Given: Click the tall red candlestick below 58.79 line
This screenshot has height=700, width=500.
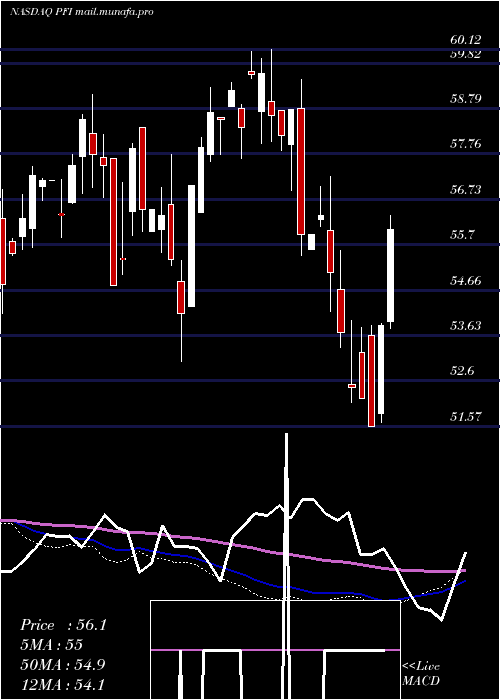Looking at the screenshot, I should tap(301, 171).
